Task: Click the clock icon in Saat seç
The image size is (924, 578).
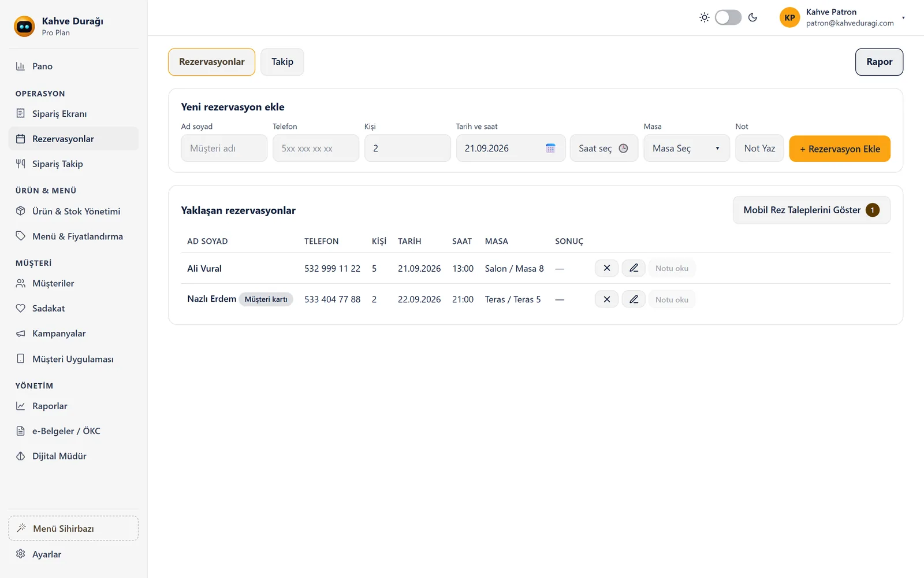Action: coord(623,149)
